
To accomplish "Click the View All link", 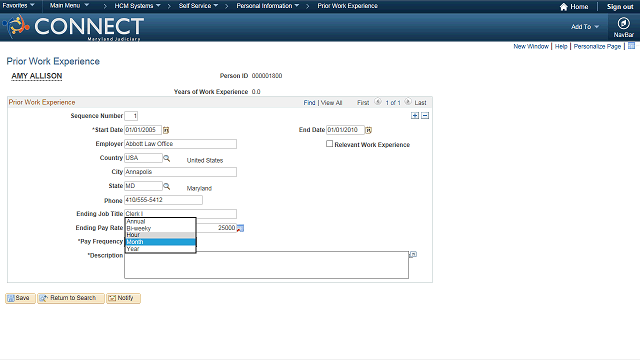I will click(331, 102).
